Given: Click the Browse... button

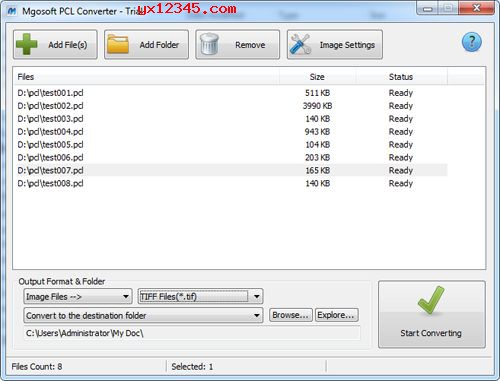Looking at the screenshot, I should (x=290, y=315).
